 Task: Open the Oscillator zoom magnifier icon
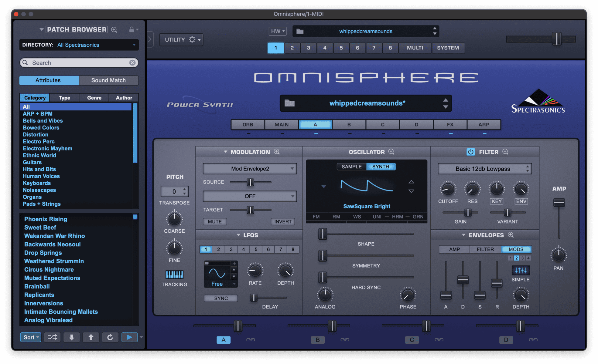coord(391,152)
